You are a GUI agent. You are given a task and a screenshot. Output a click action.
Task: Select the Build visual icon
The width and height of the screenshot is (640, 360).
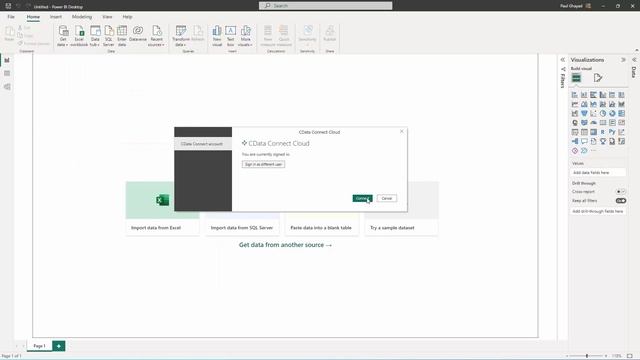click(x=576, y=78)
